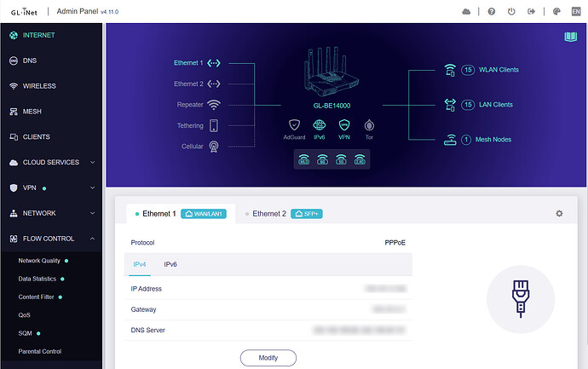Select the IPv6 tab
588x369 pixels.
[170, 265]
